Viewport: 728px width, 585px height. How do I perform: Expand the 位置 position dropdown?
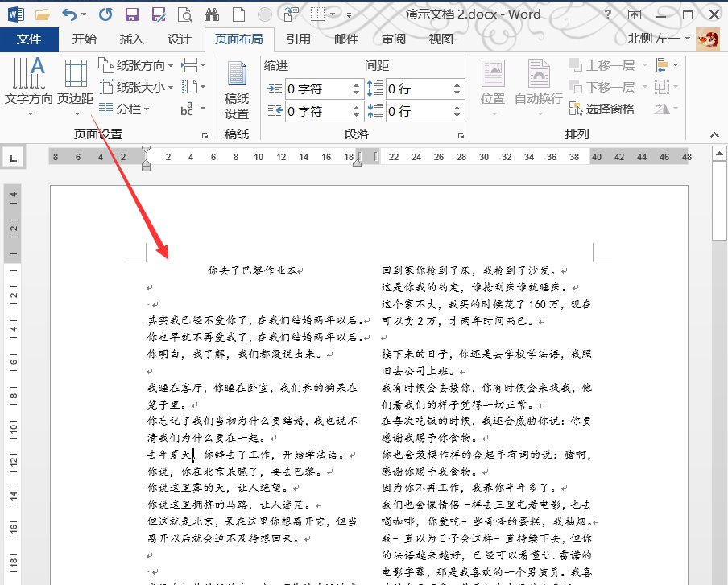point(494,113)
